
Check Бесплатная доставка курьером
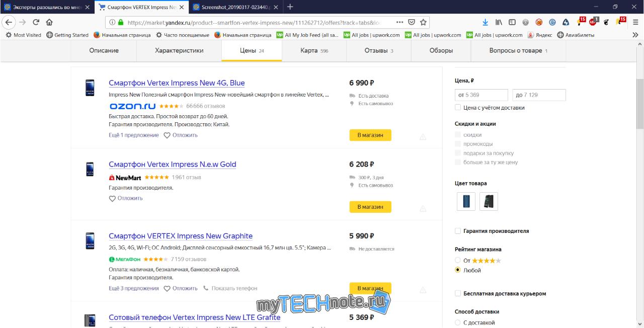pos(458,293)
